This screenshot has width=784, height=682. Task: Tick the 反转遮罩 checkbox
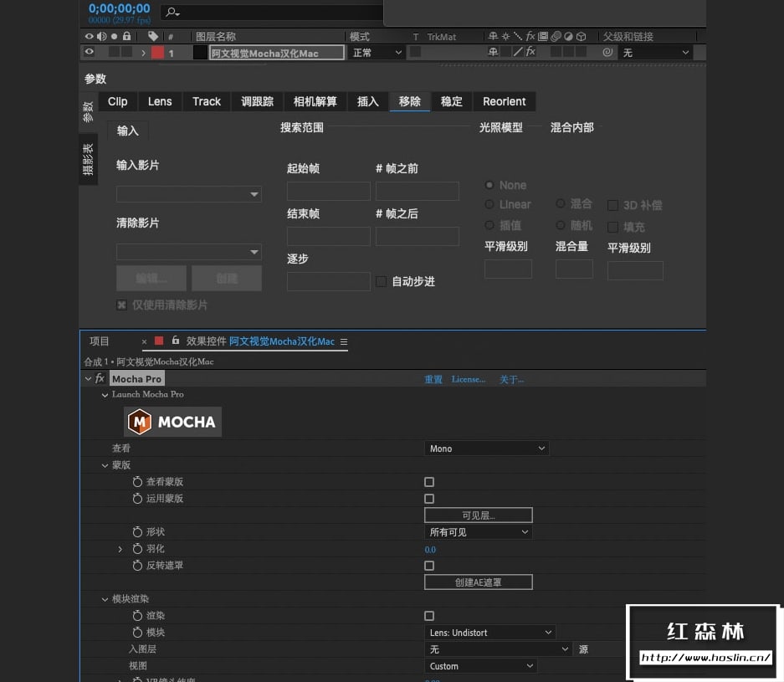click(x=429, y=566)
